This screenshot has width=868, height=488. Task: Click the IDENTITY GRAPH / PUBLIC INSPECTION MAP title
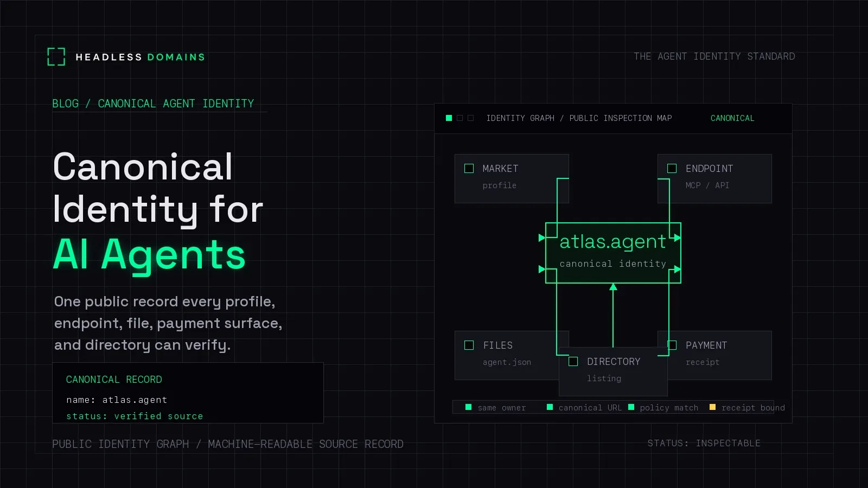579,118
